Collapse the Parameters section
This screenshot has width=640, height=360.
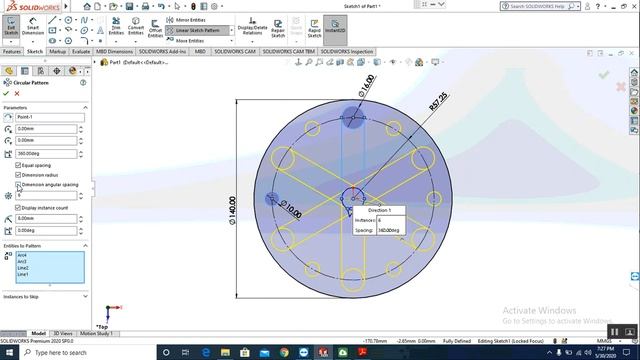click(x=85, y=107)
